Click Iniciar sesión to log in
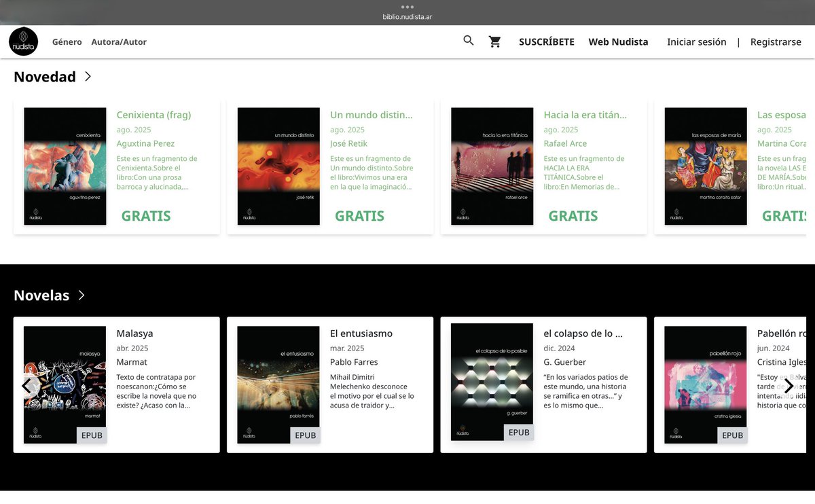Screen dimensions: 815x504 [696, 41]
